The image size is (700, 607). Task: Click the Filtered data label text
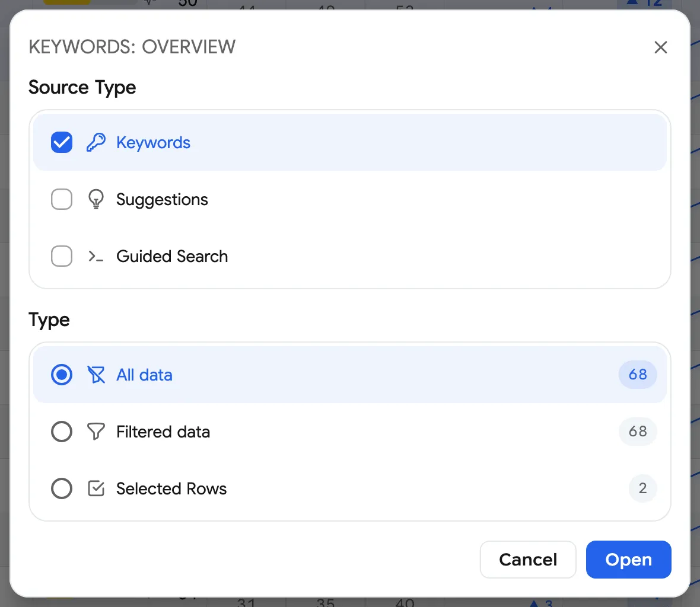click(163, 432)
